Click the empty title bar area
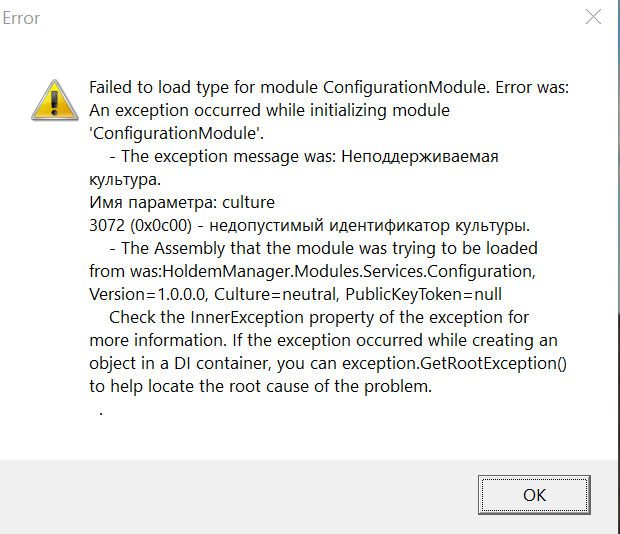620x534 pixels. (x=300, y=18)
